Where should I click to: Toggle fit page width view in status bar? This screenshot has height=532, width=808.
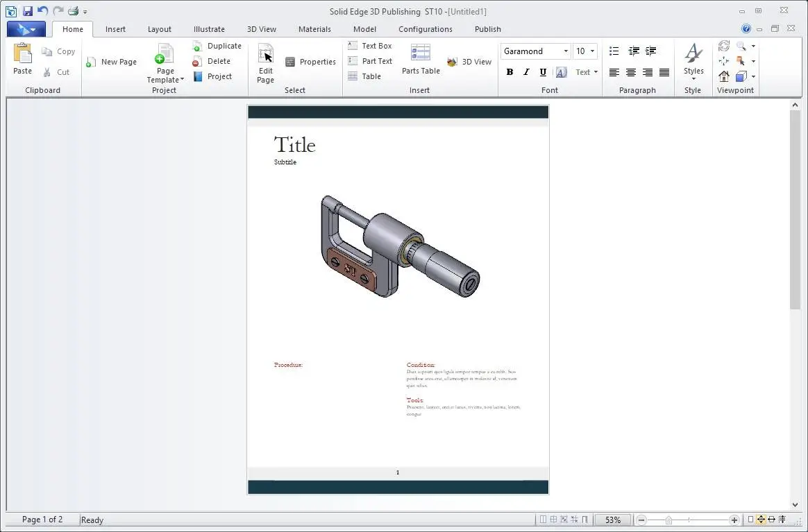click(771, 520)
